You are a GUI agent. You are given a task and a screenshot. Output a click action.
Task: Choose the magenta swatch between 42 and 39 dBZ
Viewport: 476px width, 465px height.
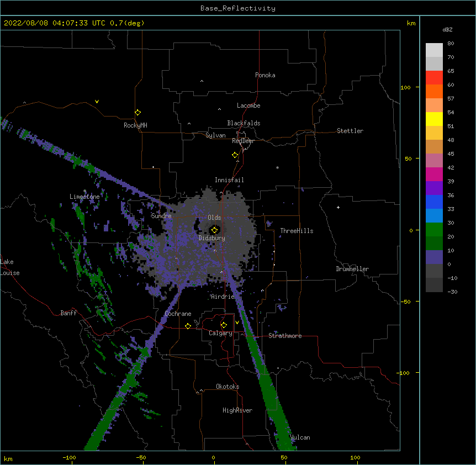click(x=434, y=174)
